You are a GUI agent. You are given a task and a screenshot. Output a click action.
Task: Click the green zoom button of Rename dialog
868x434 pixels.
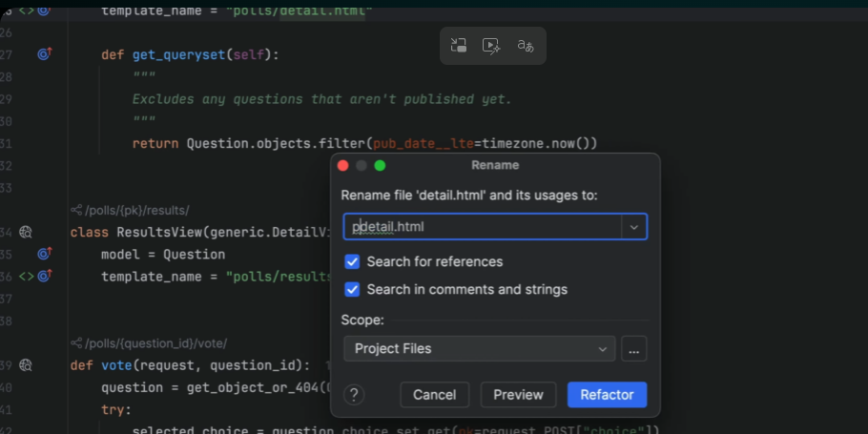(x=380, y=166)
